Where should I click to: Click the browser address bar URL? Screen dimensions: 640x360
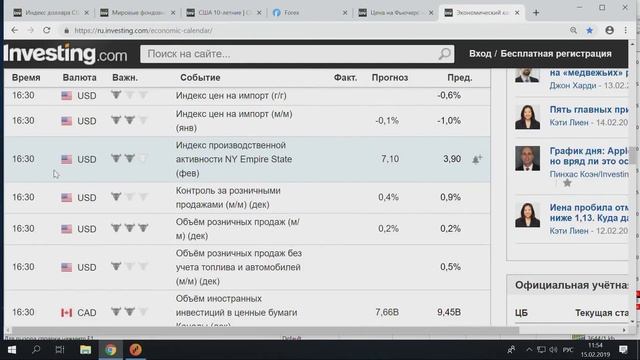tap(143, 31)
